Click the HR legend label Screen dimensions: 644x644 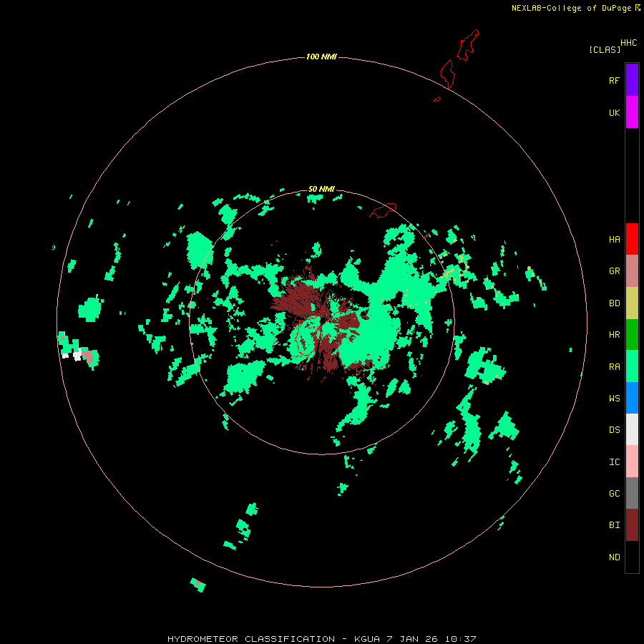(614, 335)
